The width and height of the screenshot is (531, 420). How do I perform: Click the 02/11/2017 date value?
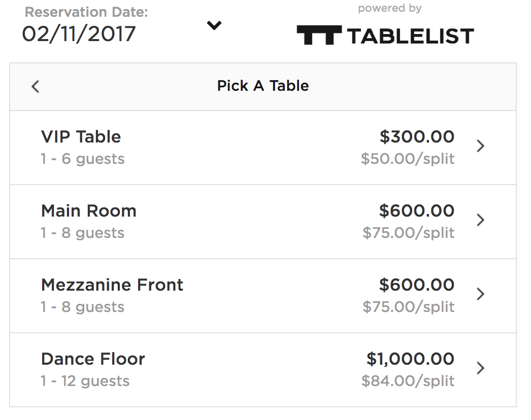coord(79,34)
